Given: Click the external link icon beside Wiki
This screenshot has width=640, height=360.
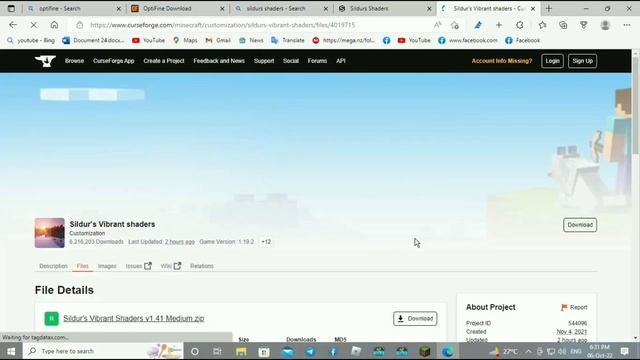Looking at the screenshot, I should [x=177, y=266].
